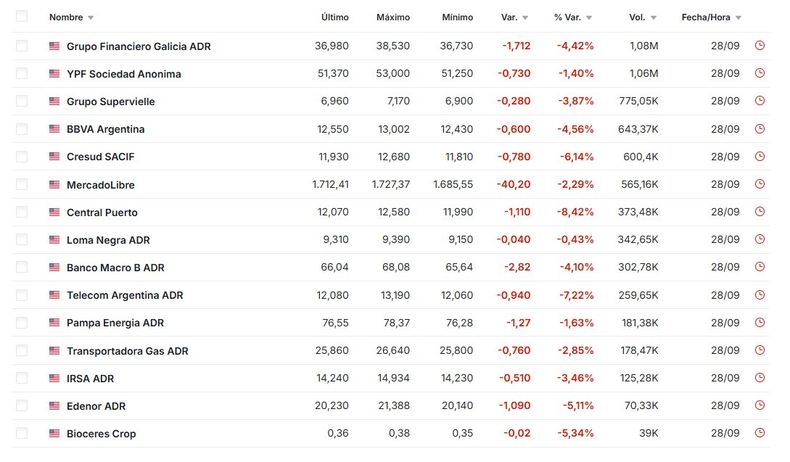Check the select-all checkbox in header
Image resolution: width=790 pixels, height=462 pixels.
pos(22,17)
